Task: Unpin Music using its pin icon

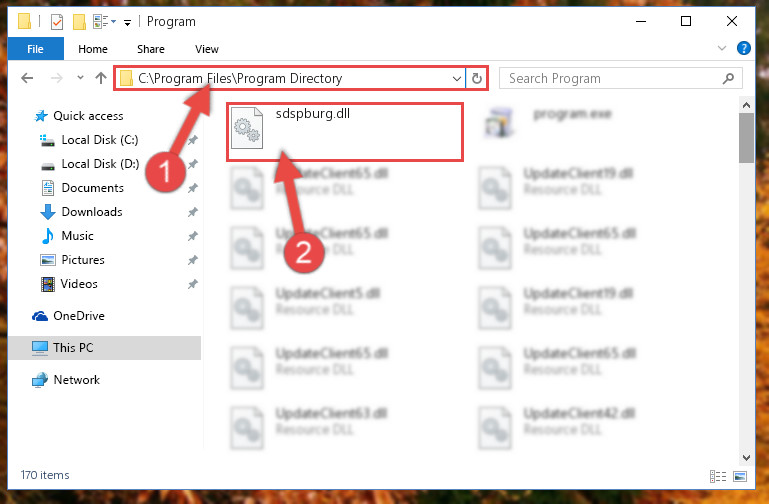Action: [193, 236]
